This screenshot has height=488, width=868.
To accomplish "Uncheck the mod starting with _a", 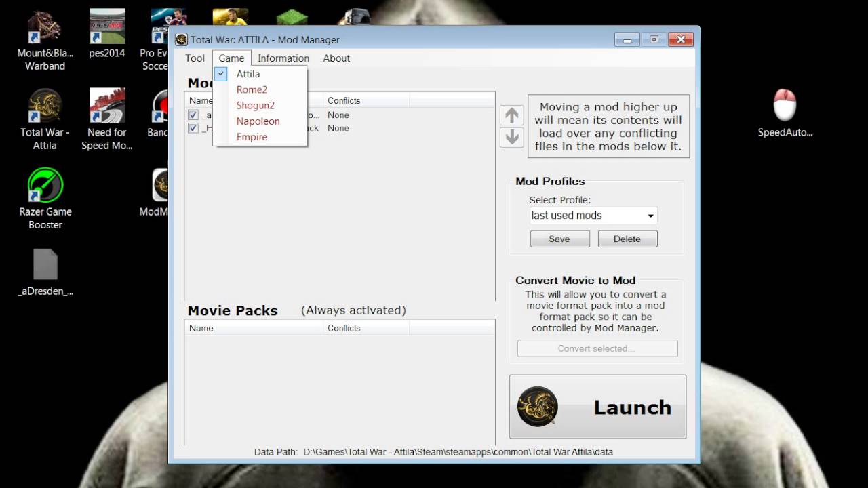I will [x=193, y=115].
